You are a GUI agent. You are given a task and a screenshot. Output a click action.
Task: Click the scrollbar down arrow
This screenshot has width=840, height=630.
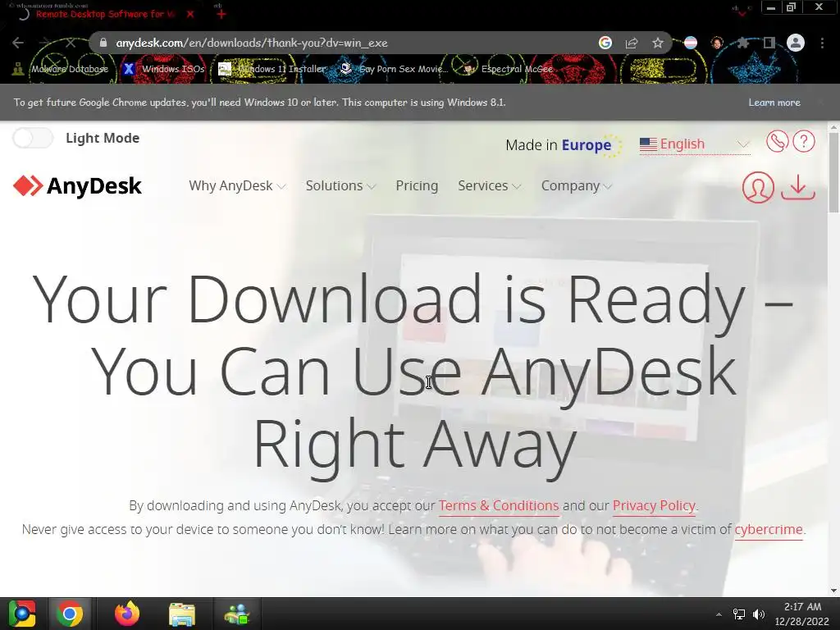click(x=833, y=591)
